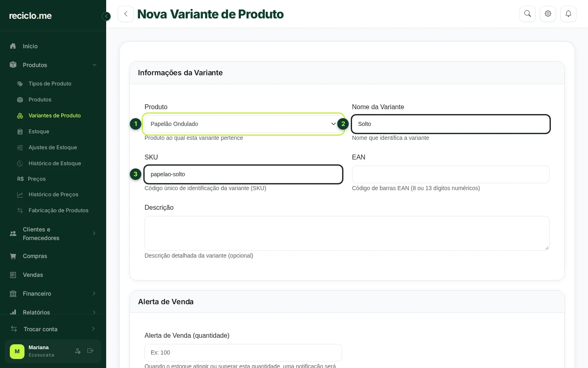Open notifications via the bell icon
588x368 pixels.
[568, 14]
